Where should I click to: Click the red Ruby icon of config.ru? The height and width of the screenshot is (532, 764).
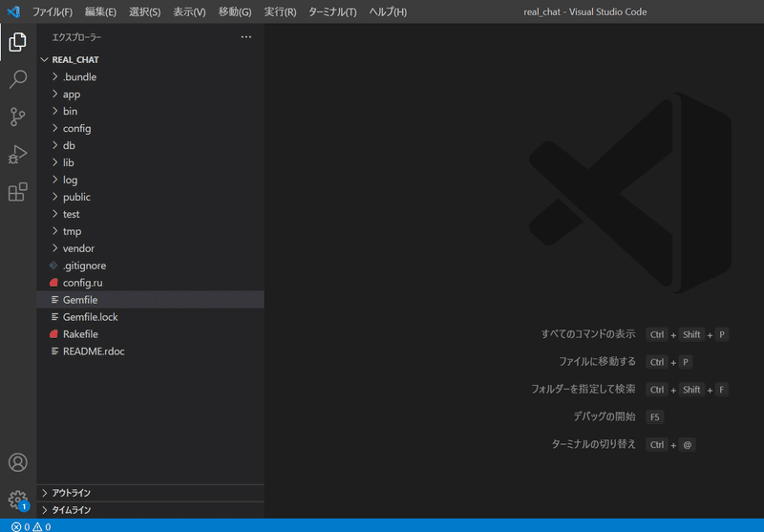coord(53,283)
